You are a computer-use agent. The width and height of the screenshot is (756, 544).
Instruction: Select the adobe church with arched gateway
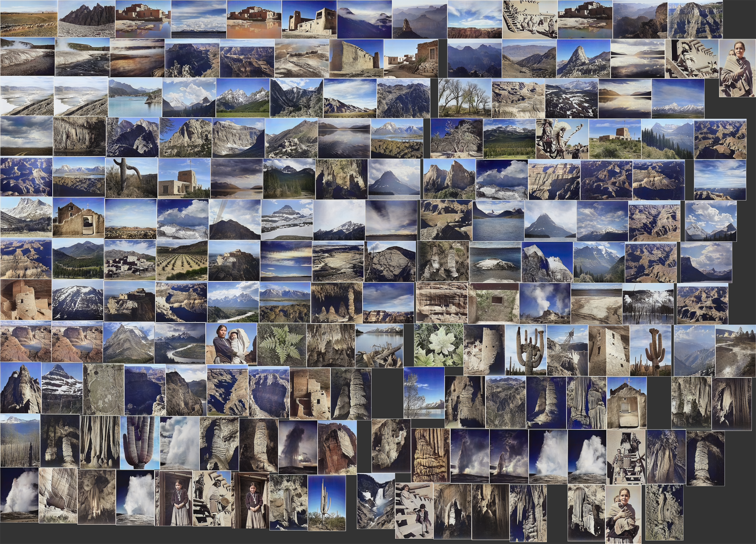tap(78, 218)
